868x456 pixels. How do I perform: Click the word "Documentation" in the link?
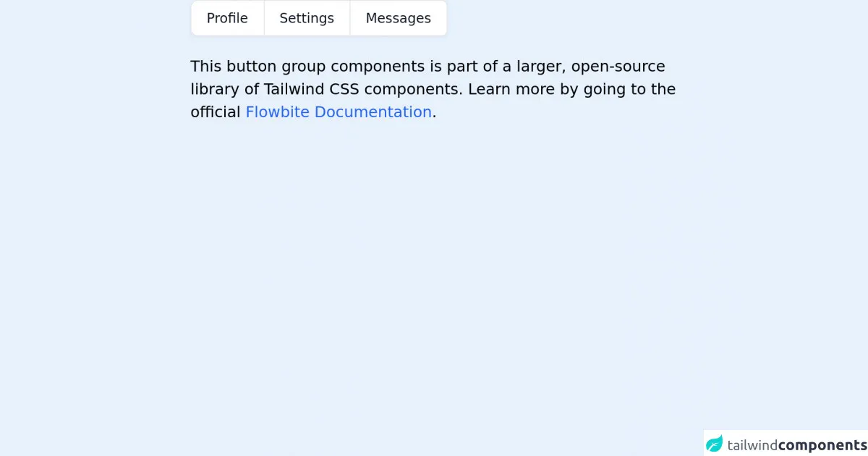click(x=373, y=112)
